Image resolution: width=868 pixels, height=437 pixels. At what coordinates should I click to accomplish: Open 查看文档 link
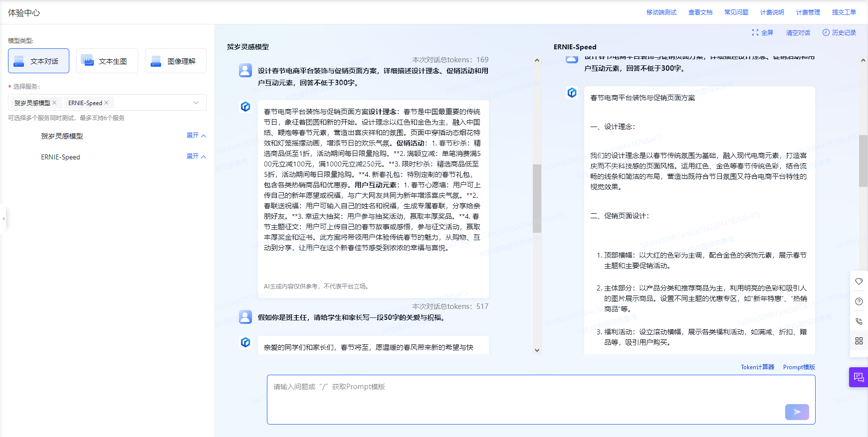pos(700,12)
